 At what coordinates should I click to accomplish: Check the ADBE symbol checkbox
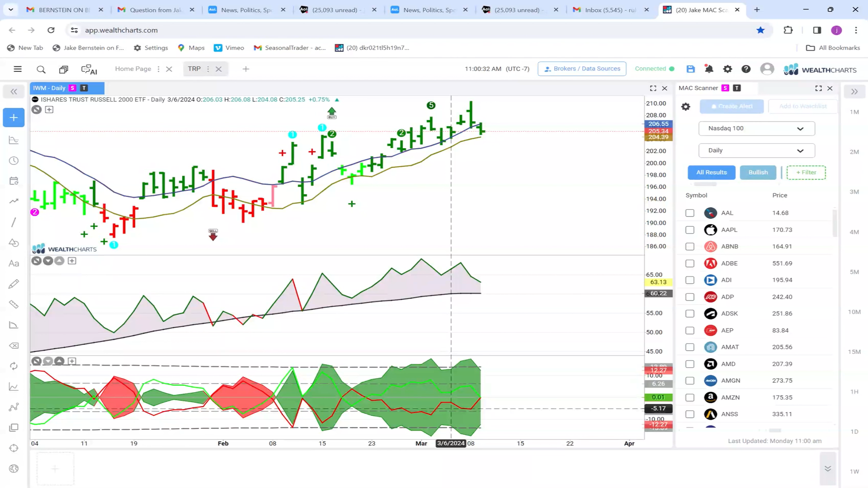(x=689, y=263)
